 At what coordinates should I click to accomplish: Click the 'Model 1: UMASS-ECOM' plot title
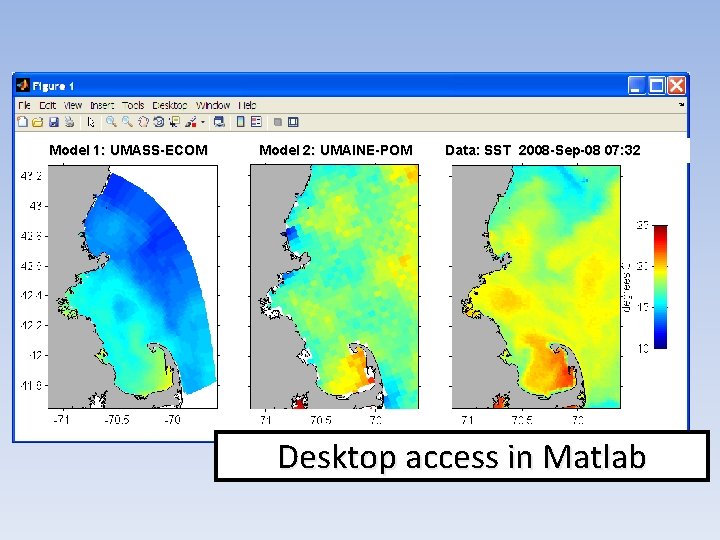coord(129,150)
